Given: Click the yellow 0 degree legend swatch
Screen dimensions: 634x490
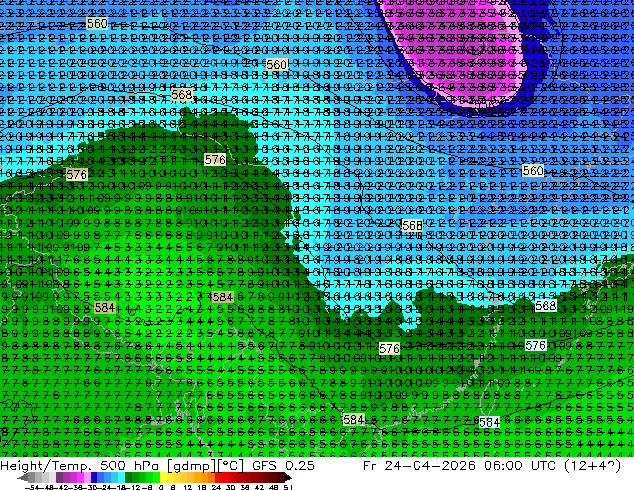Looking at the screenshot, I should 163,477.
